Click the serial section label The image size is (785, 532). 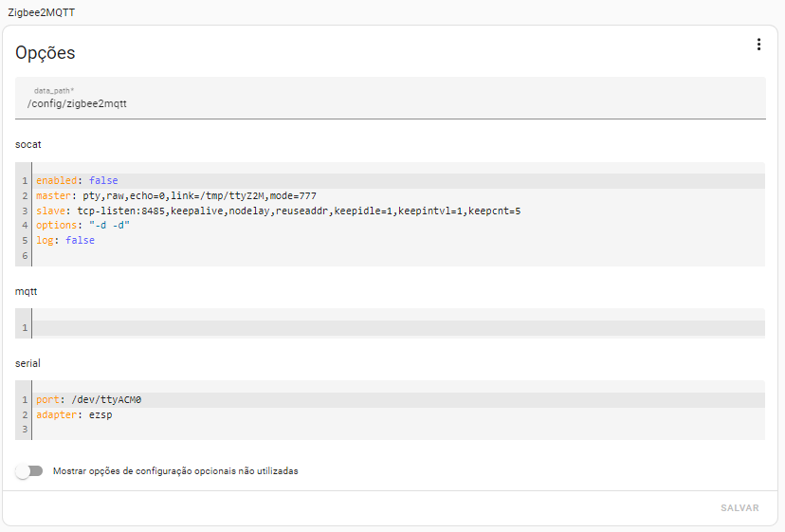tap(27, 363)
